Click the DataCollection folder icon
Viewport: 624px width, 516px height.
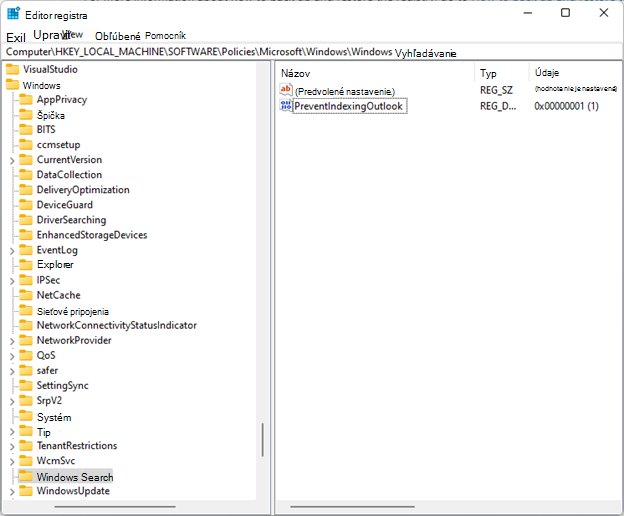pos(26,175)
